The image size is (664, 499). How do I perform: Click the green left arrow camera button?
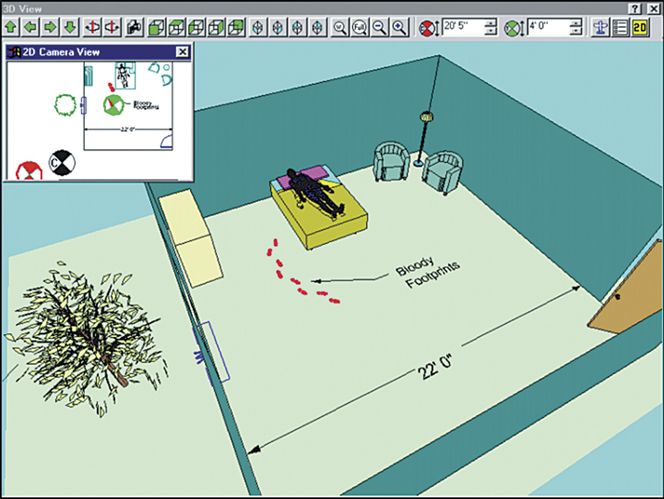[x=29, y=27]
